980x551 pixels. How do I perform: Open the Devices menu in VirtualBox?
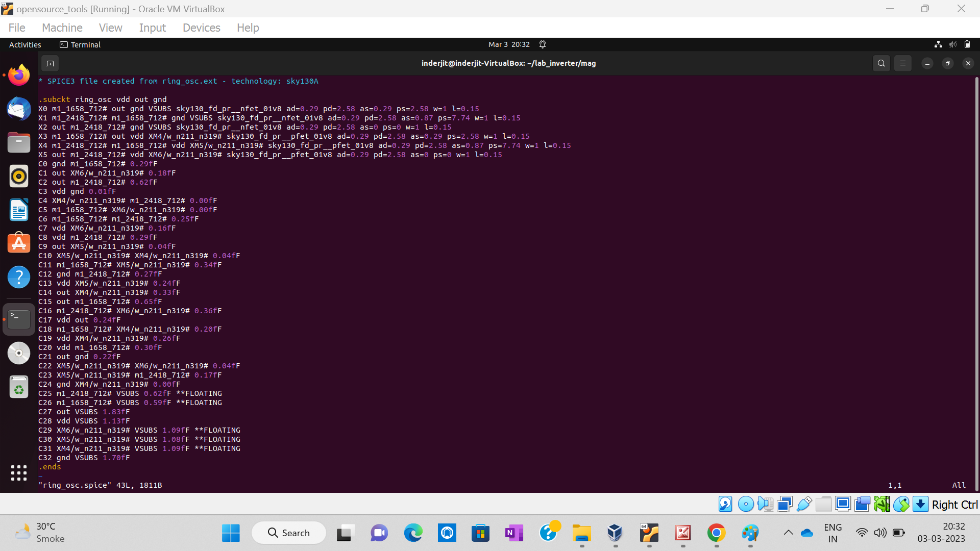pos(201,28)
